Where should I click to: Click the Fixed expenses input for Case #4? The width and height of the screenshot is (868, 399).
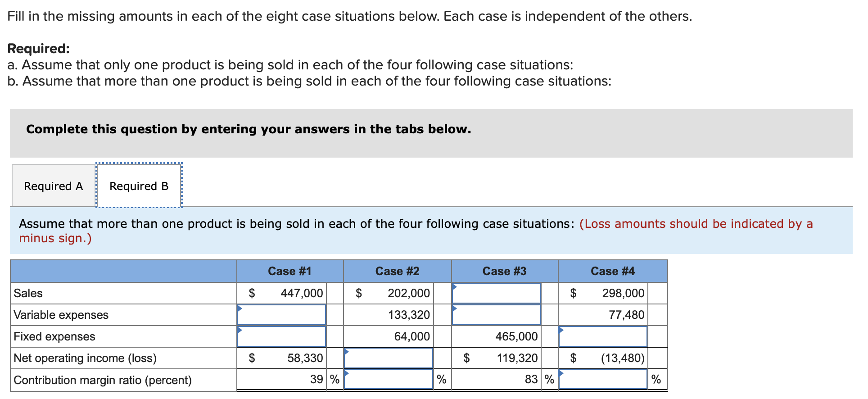pyautogui.click(x=602, y=336)
